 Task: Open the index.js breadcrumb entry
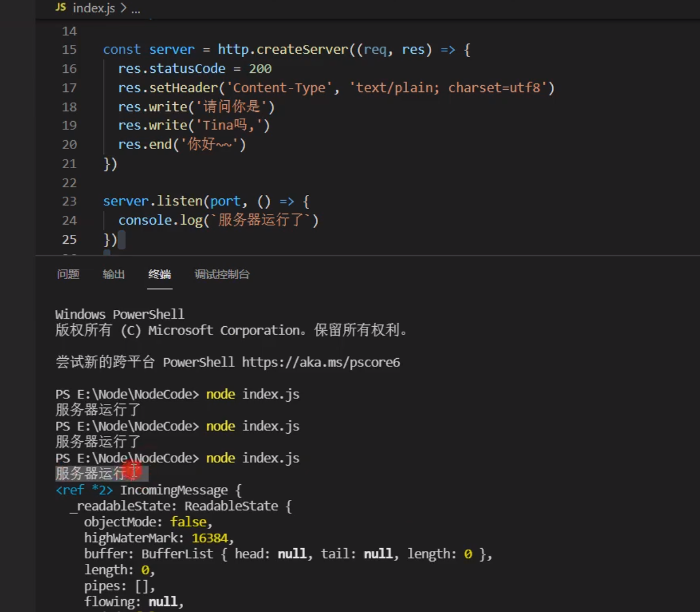(x=94, y=8)
